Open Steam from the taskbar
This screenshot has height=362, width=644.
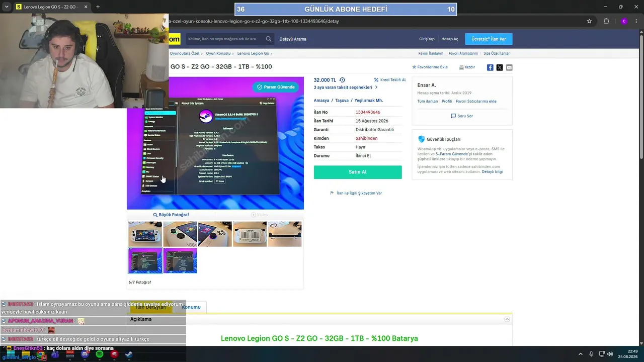[129, 354]
